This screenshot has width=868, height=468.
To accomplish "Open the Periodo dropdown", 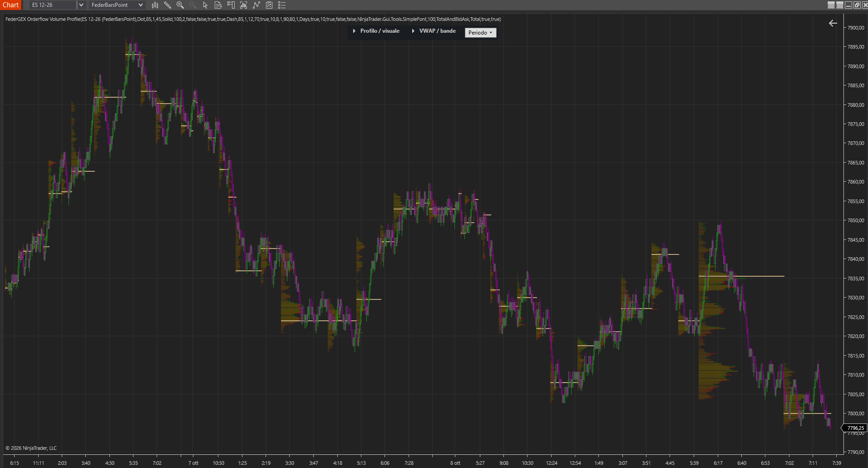I will click(480, 33).
